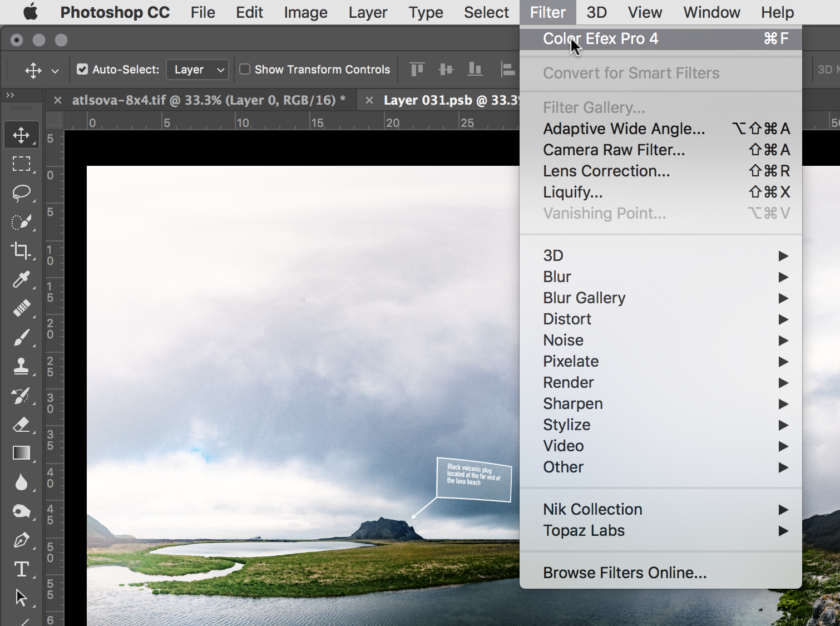Choose Lens Correction filter
The height and width of the screenshot is (626, 840).
(661, 171)
